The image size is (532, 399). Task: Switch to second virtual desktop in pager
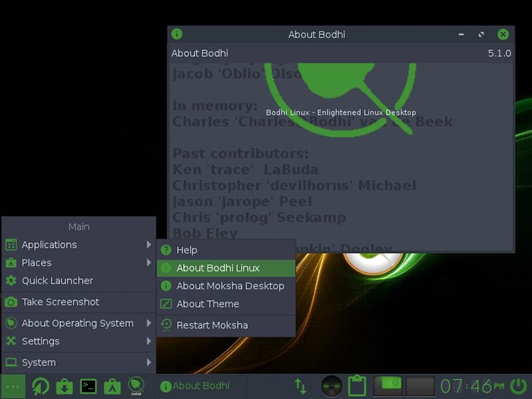pyautogui.click(x=420, y=386)
